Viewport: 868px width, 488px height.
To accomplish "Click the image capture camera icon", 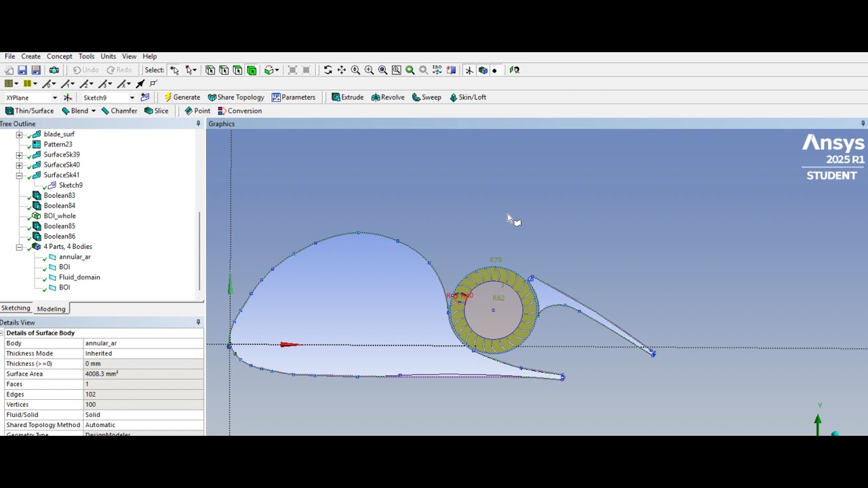I will pos(54,70).
